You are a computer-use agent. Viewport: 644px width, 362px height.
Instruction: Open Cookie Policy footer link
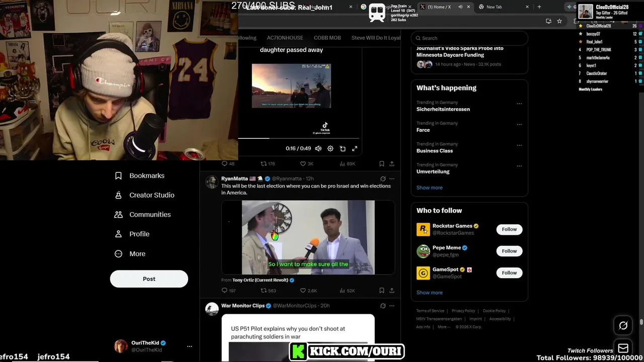tap(494, 311)
